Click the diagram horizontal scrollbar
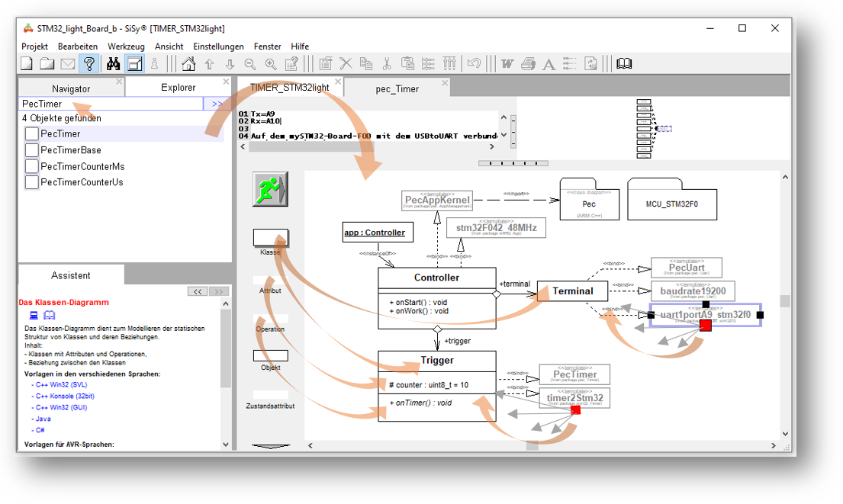Viewport: 843px width, 504px height. [542, 445]
